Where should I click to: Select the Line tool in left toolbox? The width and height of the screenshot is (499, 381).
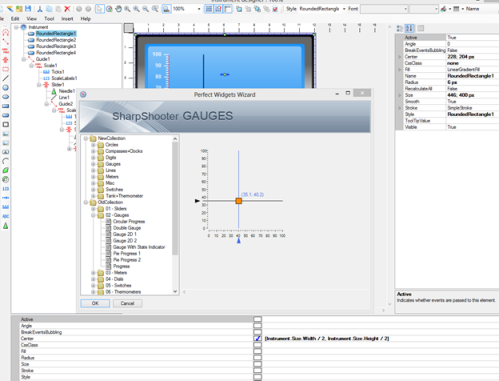click(x=6, y=78)
